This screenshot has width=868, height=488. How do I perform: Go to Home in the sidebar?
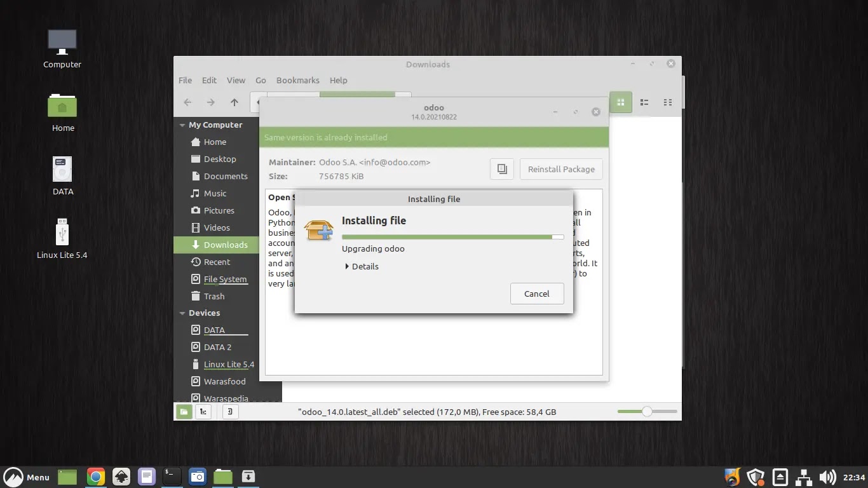tap(216, 142)
